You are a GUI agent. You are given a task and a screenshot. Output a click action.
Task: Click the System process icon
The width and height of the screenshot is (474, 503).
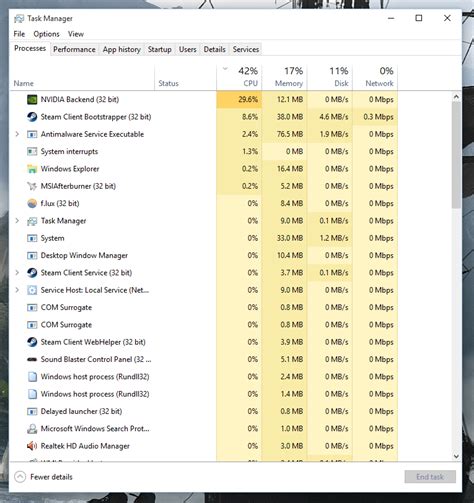tap(32, 238)
